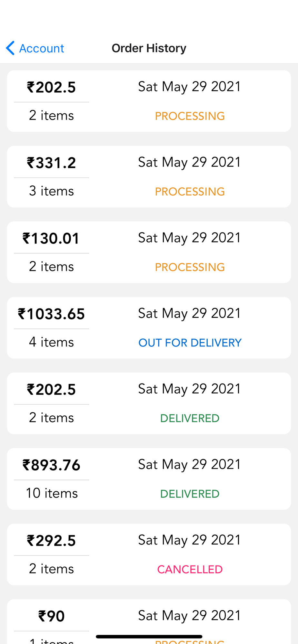The image size is (298, 644).
Task: Tap the Order History title
Action: pos(149,48)
